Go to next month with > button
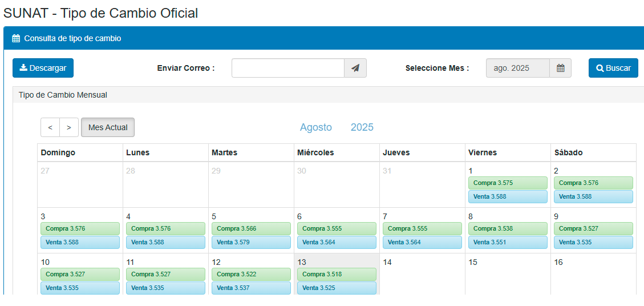The image size is (644, 306). click(x=69, y=127)
